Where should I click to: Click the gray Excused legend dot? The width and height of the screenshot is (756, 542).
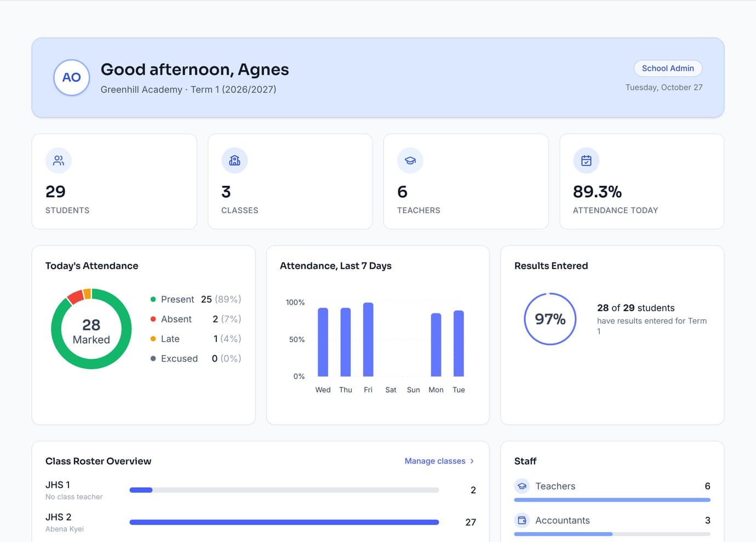153,358
